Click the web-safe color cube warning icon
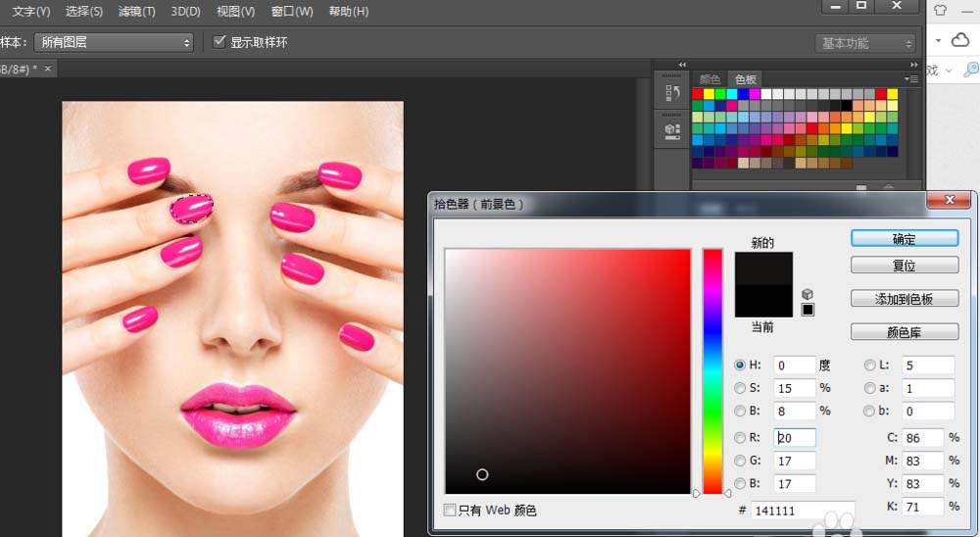The height and width of the screenshot is (537, 980). click(x=808, y=294)
